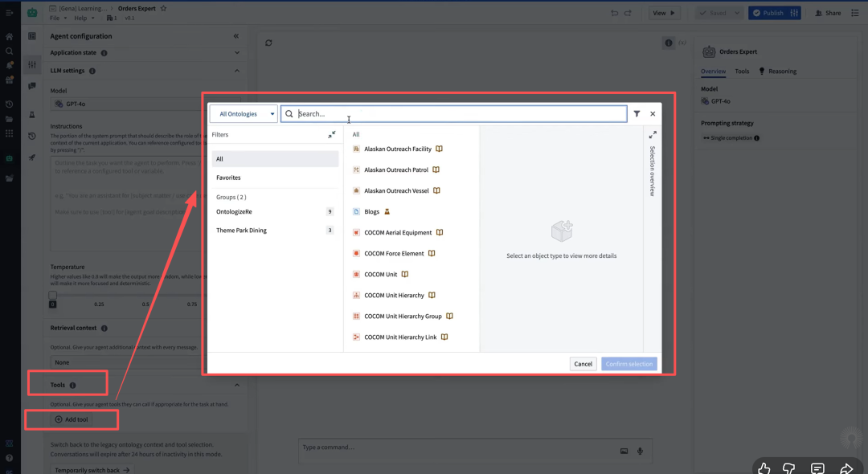
Task: Expand the Selection overview panel
Action: click(653, 135)
